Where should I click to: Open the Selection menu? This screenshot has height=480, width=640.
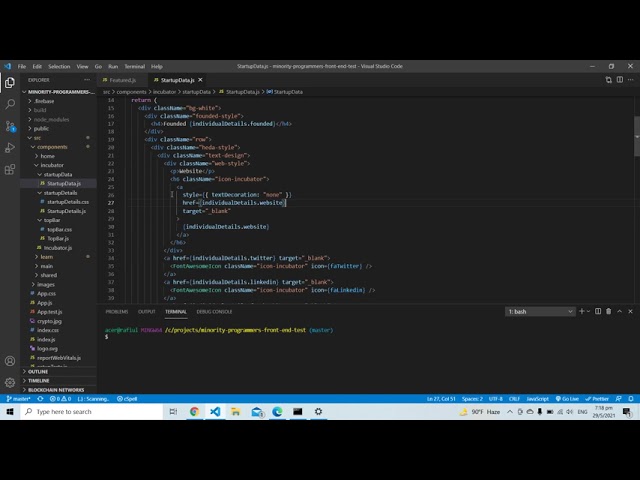pos(59,66)
